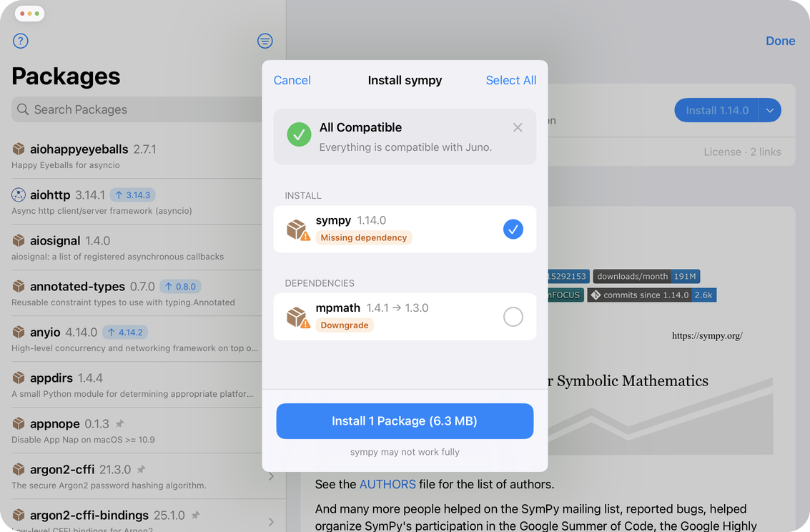Click the window traffic light controls
This screenshot has height=532, width=810.
(29, 14)
